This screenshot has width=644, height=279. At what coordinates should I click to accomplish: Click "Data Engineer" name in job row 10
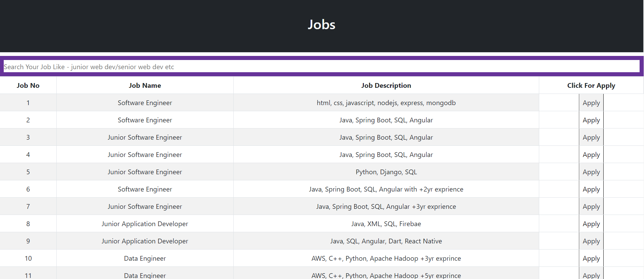point(145,258)
